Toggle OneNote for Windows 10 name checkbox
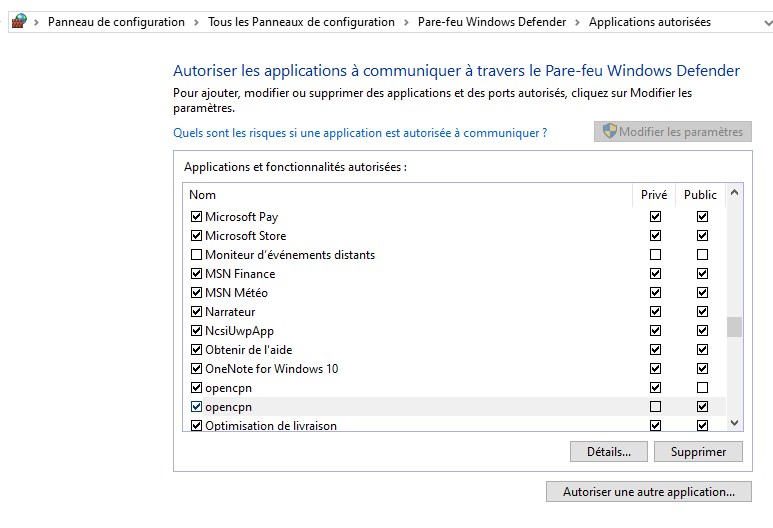The height and width of the screenshot is (528, 773). pyautogui.click(x=196, y=368)
